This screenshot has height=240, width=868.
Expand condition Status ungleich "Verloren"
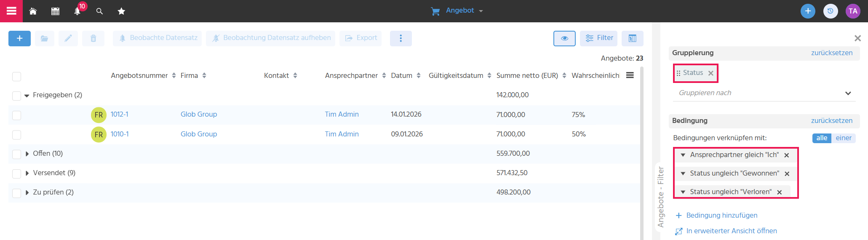tap(683, 192)
